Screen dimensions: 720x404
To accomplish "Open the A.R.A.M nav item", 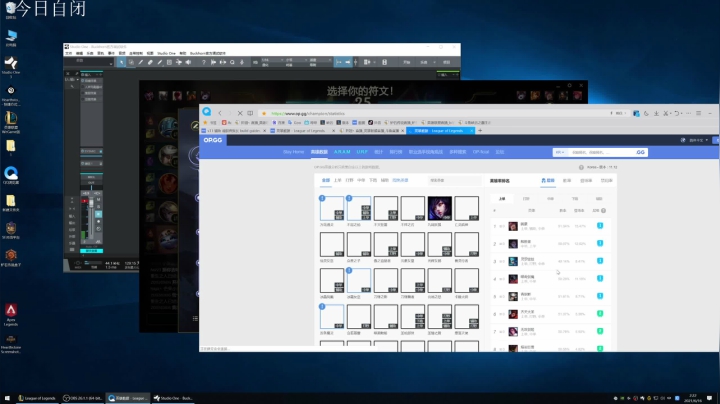I will coord(342,152).
